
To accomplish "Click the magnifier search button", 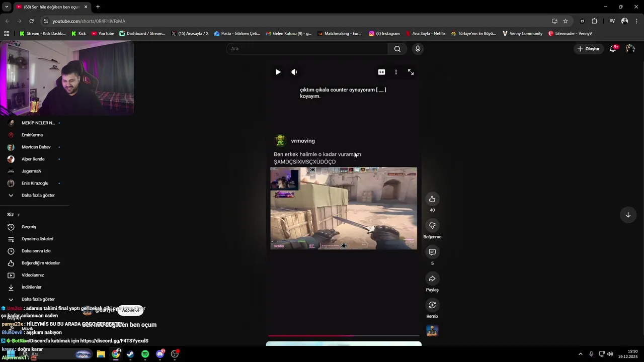I will [x=397, y=49].
